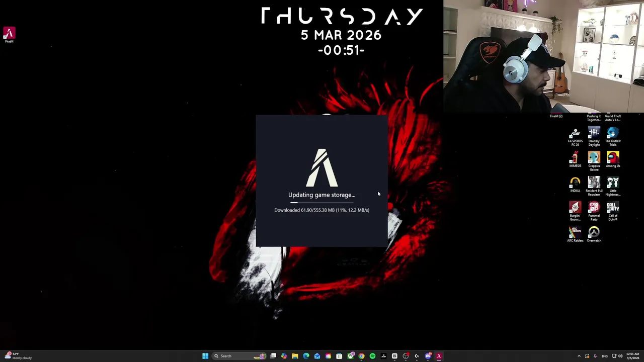Launch Microsoft Edge from the taskbar
This screenshot has width=644, height=362.
(x=306, y=356)
